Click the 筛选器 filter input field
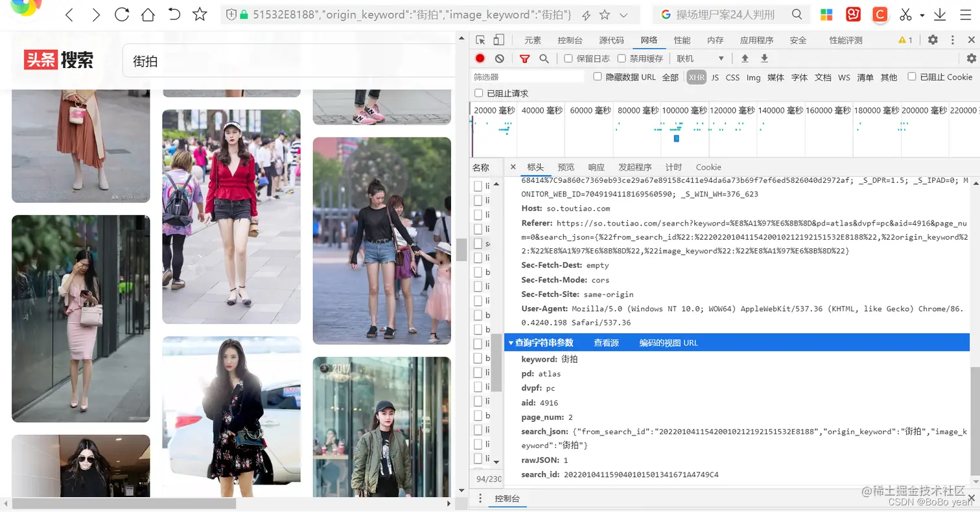 [x=528, y=77]
